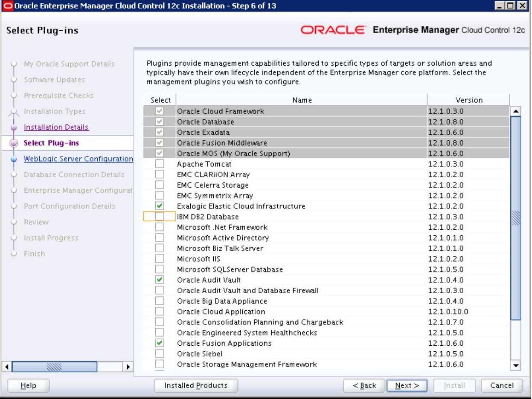Check the IBM DB2 Database checkbox

(159, 217)
